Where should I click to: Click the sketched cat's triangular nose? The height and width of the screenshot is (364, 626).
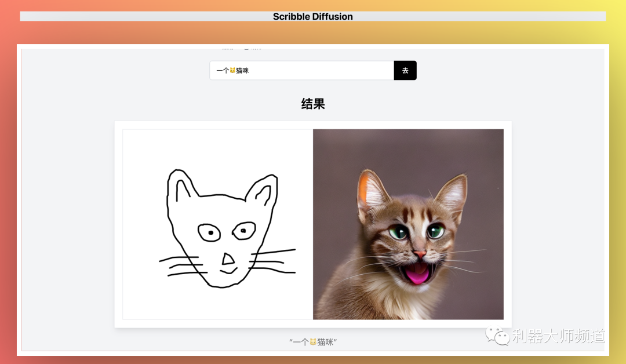[228, 260]
